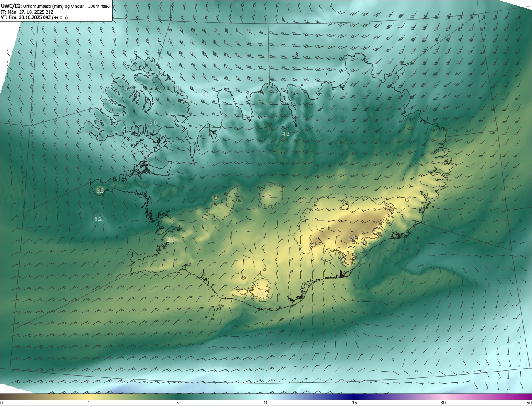Screen dimensions: 532x406
Task: Click the 0 label on the color scale
Action: (x=2, y=403)
